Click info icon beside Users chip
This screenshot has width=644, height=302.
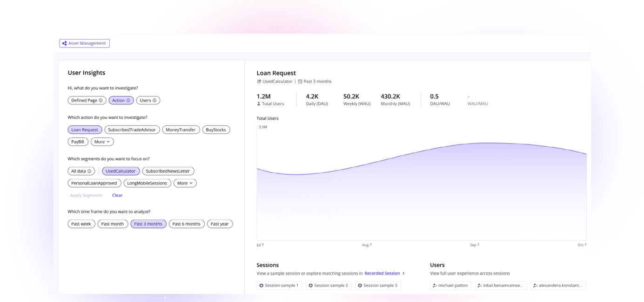pyautogui.click(x=155, y=100)
